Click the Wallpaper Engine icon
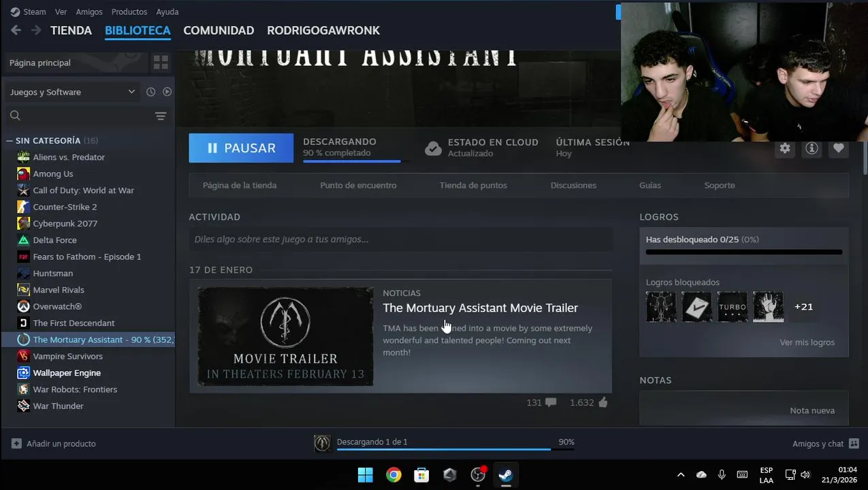Image resolution: width=868 pixels, height=490 pixels. click(23, 373)
